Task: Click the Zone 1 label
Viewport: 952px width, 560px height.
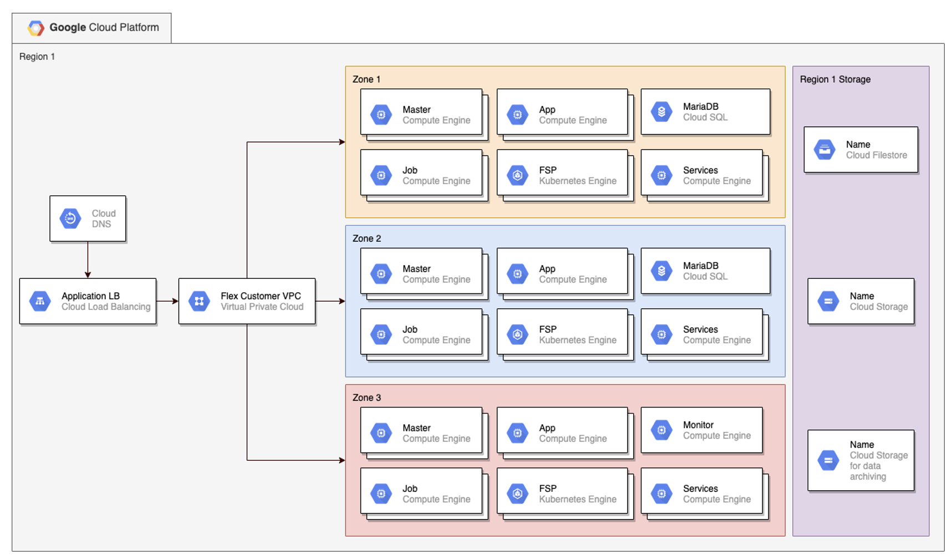Action: [366, 79]
